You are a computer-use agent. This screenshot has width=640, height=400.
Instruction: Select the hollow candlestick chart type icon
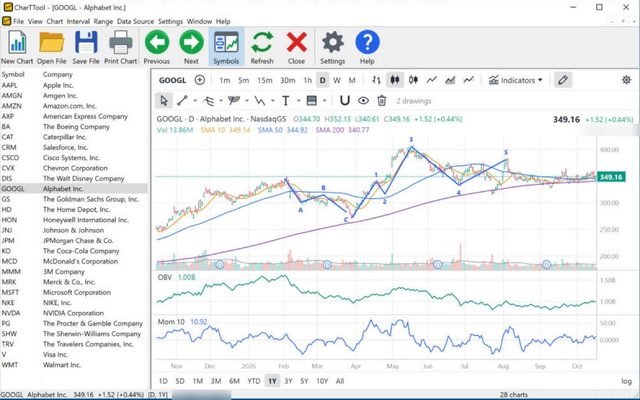click(x=413, y=80)
